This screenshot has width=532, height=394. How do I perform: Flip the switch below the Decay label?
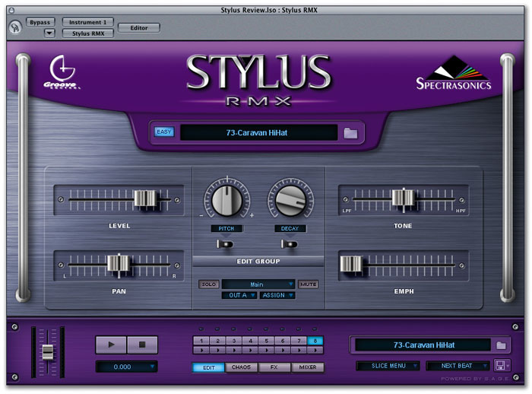pyautogui.click(x=289, y=244)
